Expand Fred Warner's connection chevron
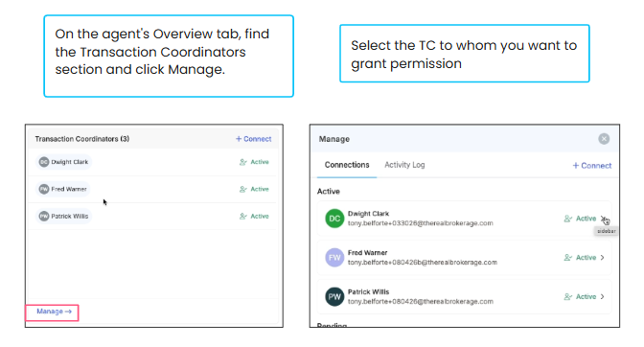This screenshot has height=347, width=644. (x=603, y=258)
